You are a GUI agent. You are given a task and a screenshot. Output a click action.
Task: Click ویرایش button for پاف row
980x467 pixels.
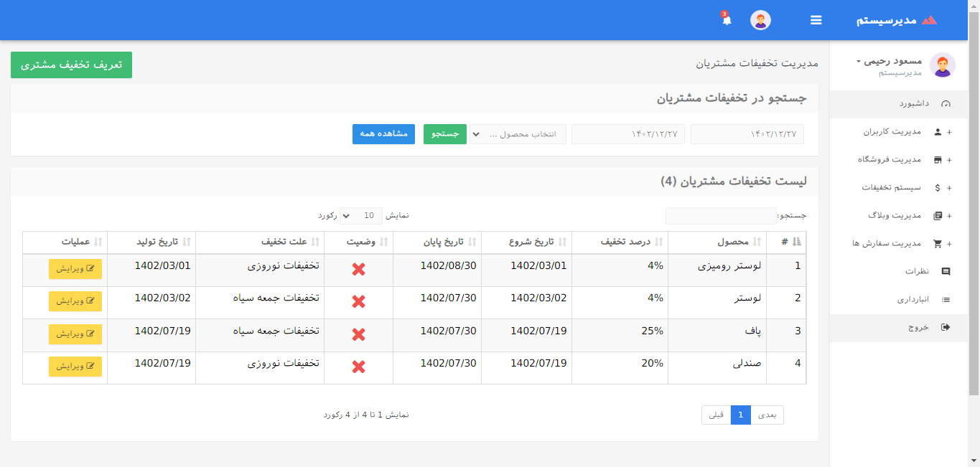coord(75,334)
